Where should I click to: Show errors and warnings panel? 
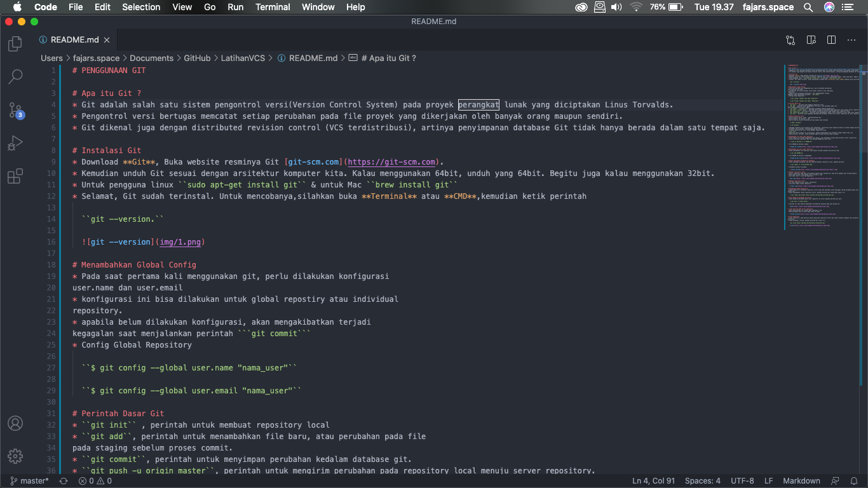pyautogui.click(x=95, y=481)
